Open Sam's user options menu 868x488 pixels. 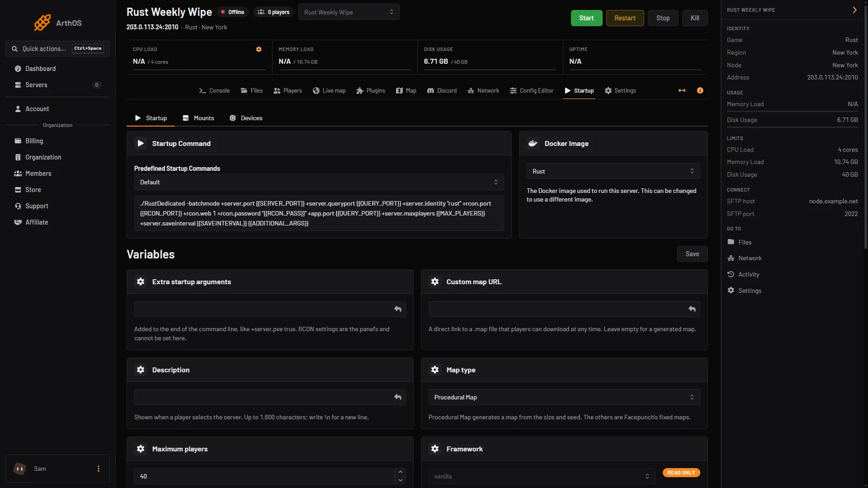click(x=99, y=469)
